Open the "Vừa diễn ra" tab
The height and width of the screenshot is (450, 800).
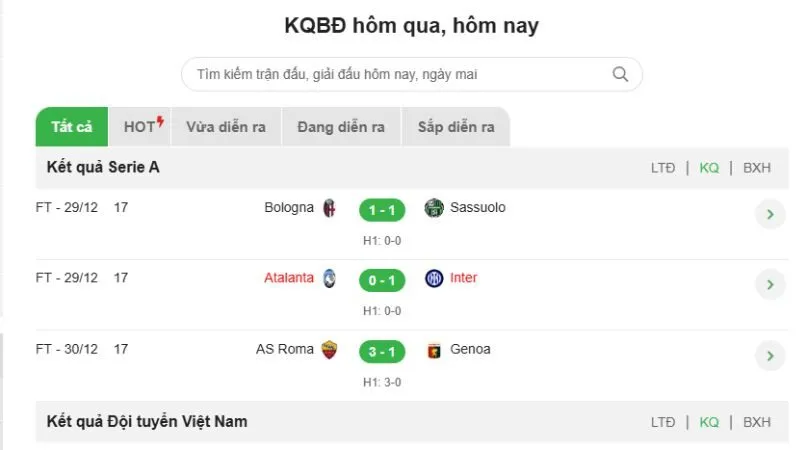pyautogui.click(x=226, y=127)
